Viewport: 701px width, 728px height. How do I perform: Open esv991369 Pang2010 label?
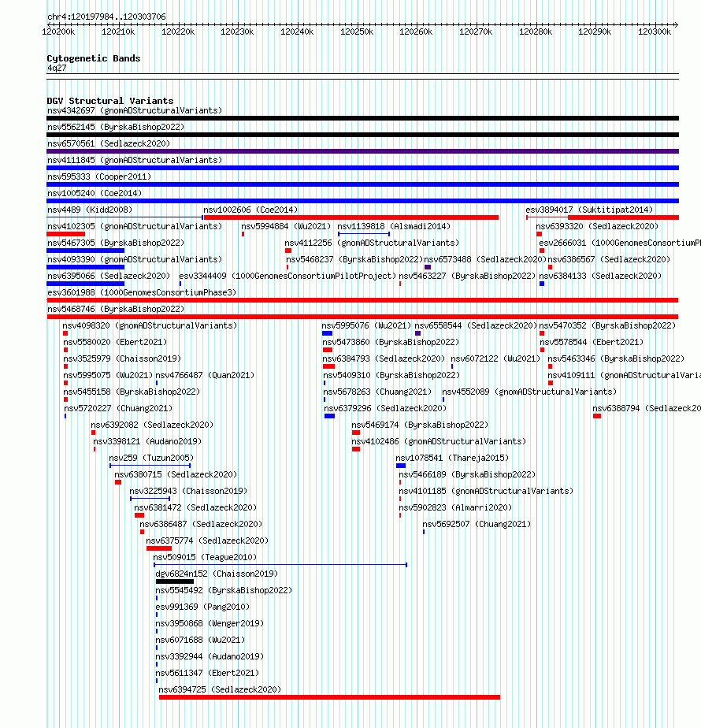point(202,607)
